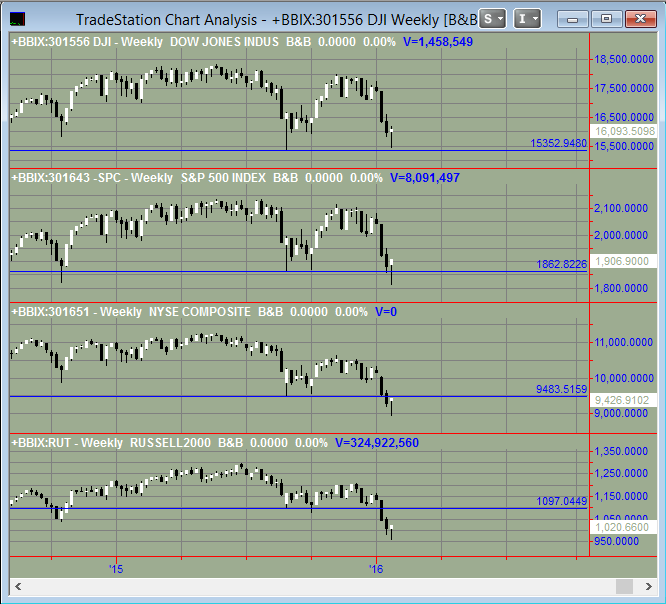Screen dimensions: 666x604
Task: Open the I interval-link dropdown
Action: (527, 19)
